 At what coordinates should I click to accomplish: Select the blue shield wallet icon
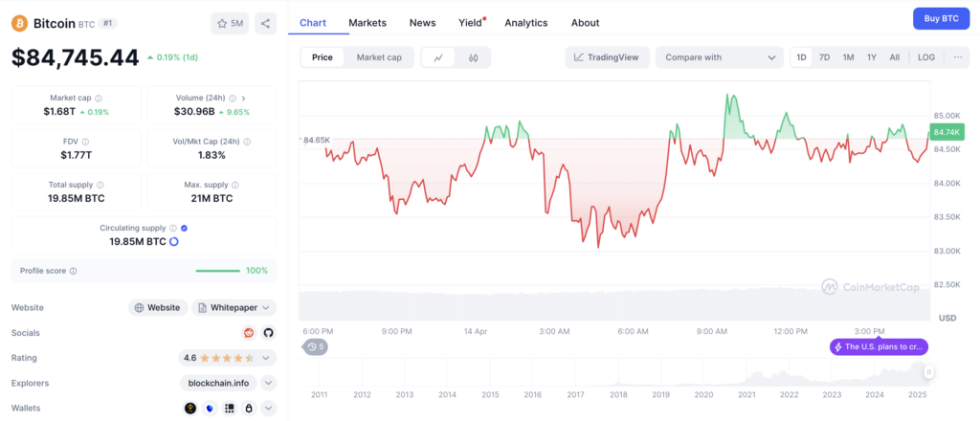(210, 408)
